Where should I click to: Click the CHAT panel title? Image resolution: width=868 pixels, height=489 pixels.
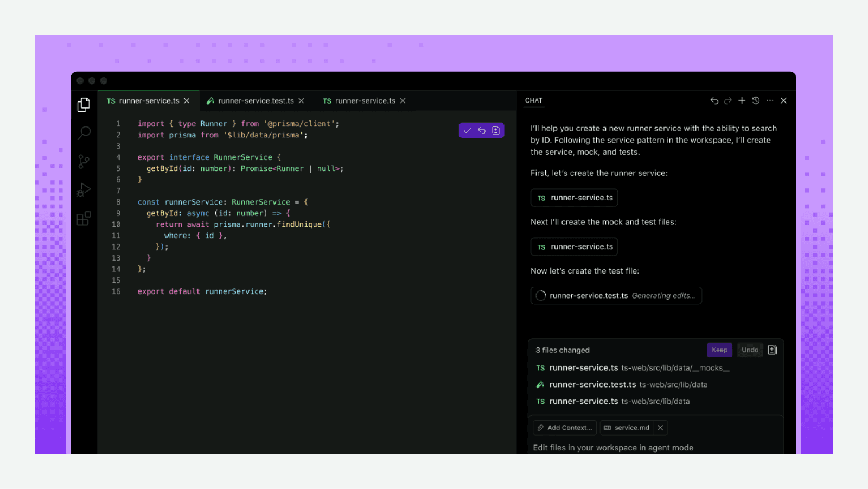pos(534,100)
